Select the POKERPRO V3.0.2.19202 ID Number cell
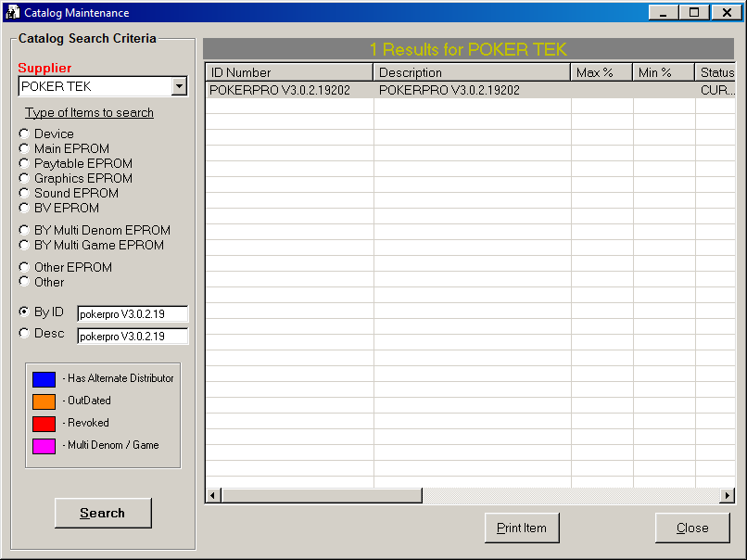Image resolution: width=747 pixels, height=560 pixels. [x=290, y=90]
